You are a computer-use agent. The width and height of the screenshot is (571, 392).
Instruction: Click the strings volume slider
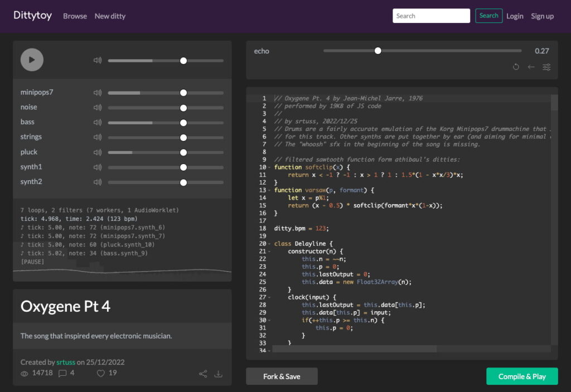166,138
